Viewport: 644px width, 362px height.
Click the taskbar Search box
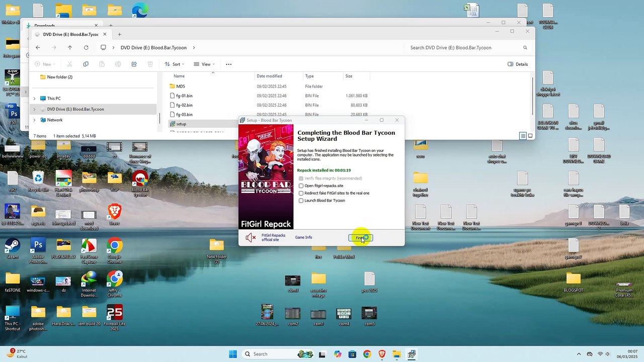279,354
